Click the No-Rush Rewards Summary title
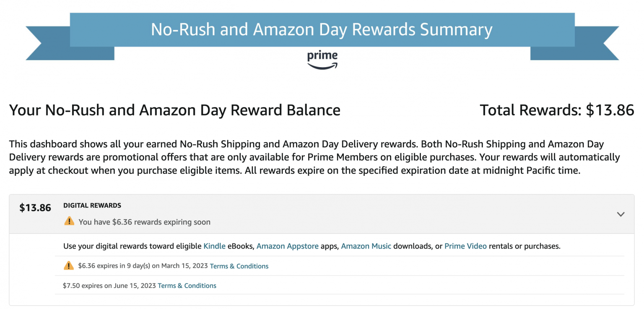 (322, 29)
